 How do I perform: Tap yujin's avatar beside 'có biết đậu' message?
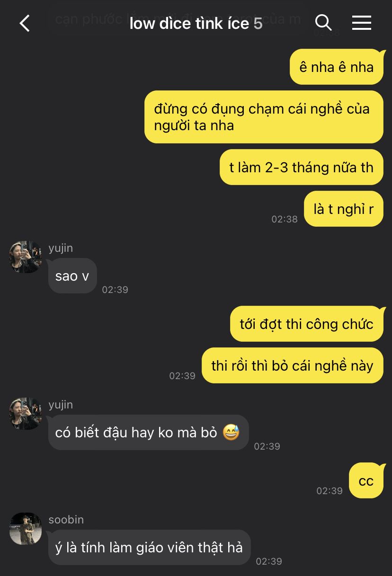point(26,414)
